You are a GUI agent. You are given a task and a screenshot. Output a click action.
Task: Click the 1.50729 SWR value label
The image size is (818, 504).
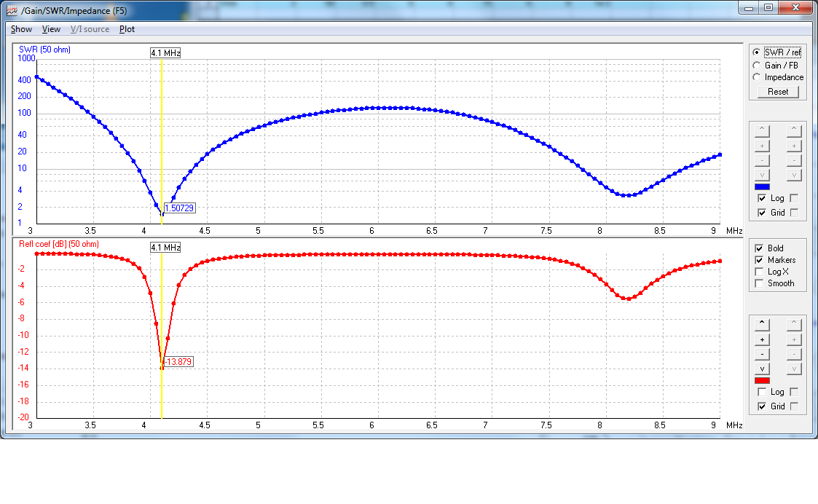(x=179, y=208)
